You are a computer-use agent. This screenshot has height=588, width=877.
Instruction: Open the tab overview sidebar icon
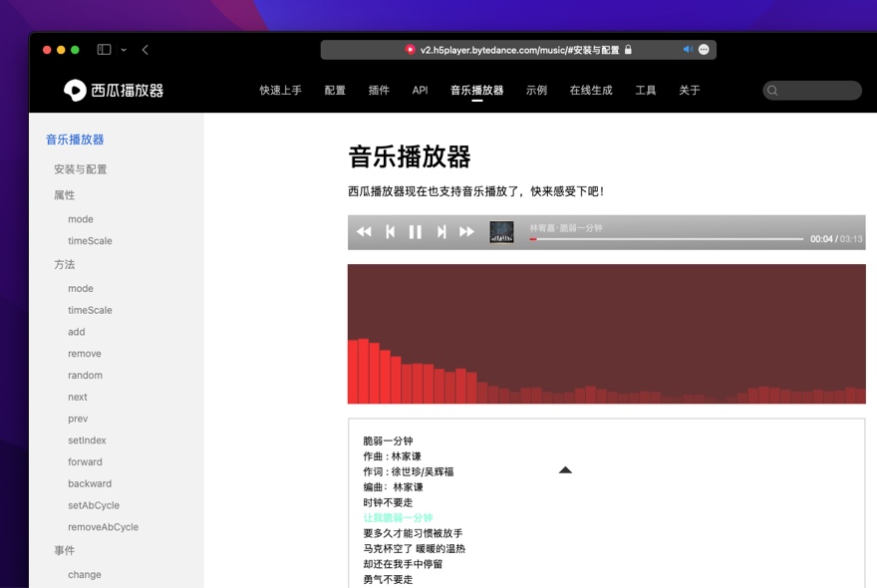(x=102, y=48)
